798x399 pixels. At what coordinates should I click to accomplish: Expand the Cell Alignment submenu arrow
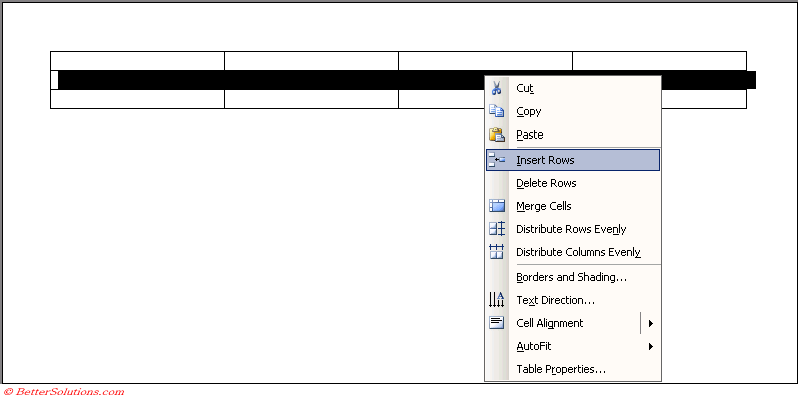click(650, 323)
